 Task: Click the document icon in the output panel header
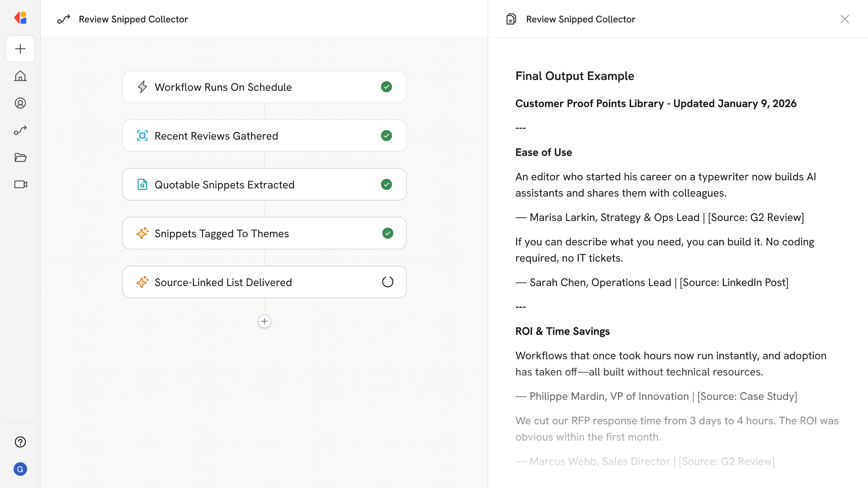511,19
